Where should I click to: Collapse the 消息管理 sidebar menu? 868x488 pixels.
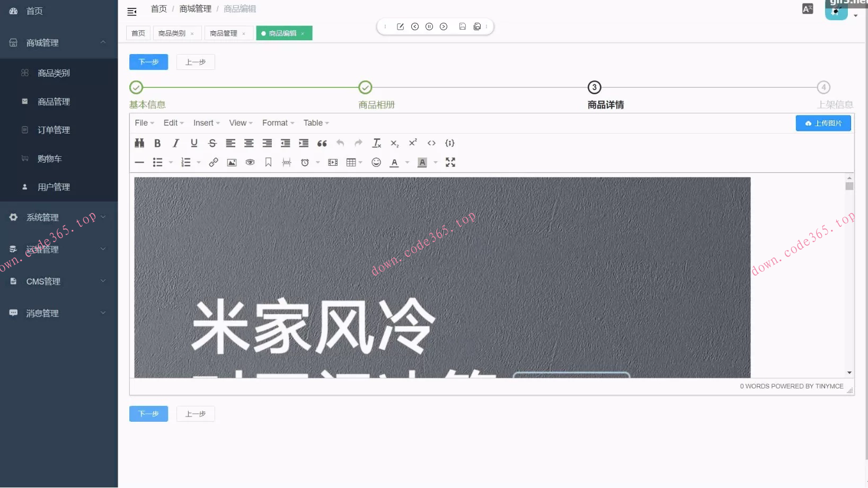42,313
